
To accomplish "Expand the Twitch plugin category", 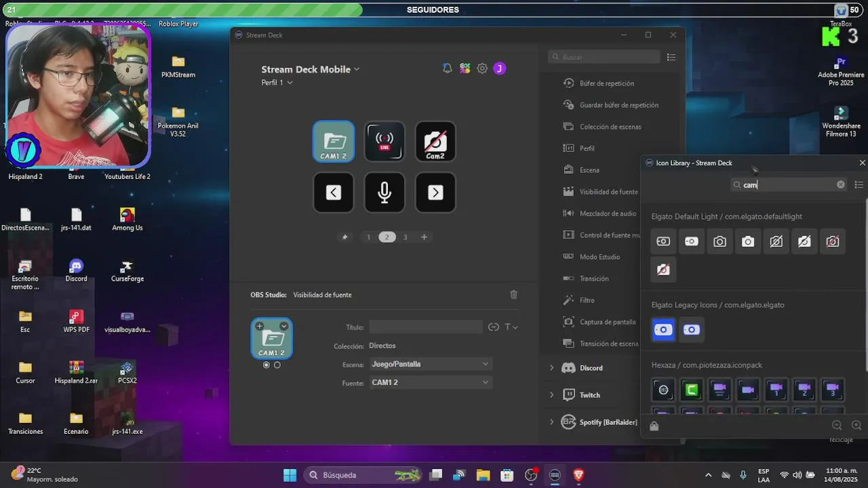I will (551, 395).
